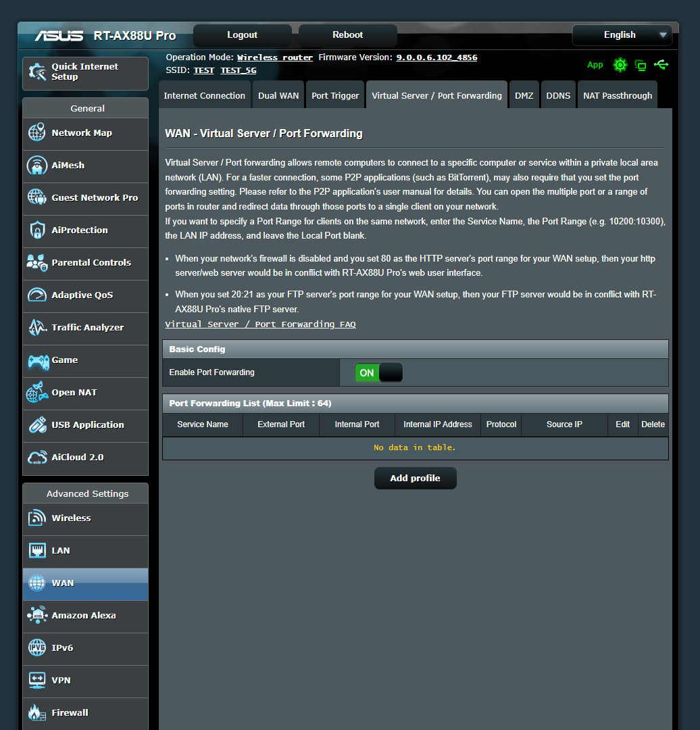This screenshot has width=700, height=730.
Task: Open USB Application icon
Action: pyautogui.click(x=37, y=424)
